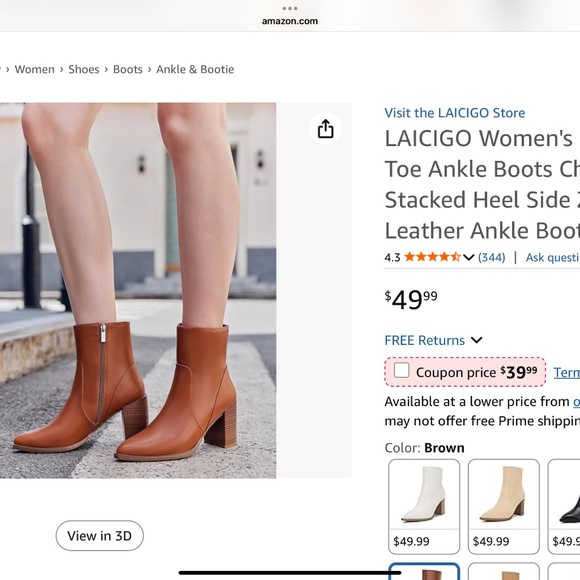Viewport: 580px width, 580px height.
Task: Click the star rating icons
Action: click(432, 257)
